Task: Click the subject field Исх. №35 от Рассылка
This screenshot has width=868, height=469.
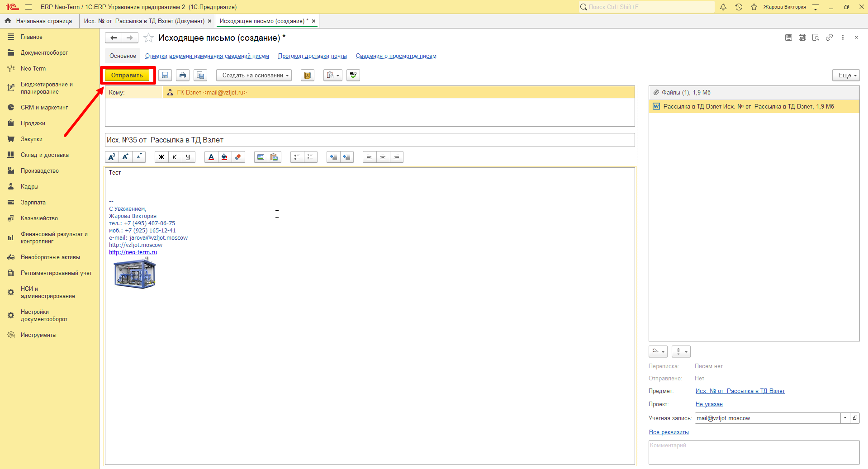Action: pyautogui.click(x=370, y=140)
